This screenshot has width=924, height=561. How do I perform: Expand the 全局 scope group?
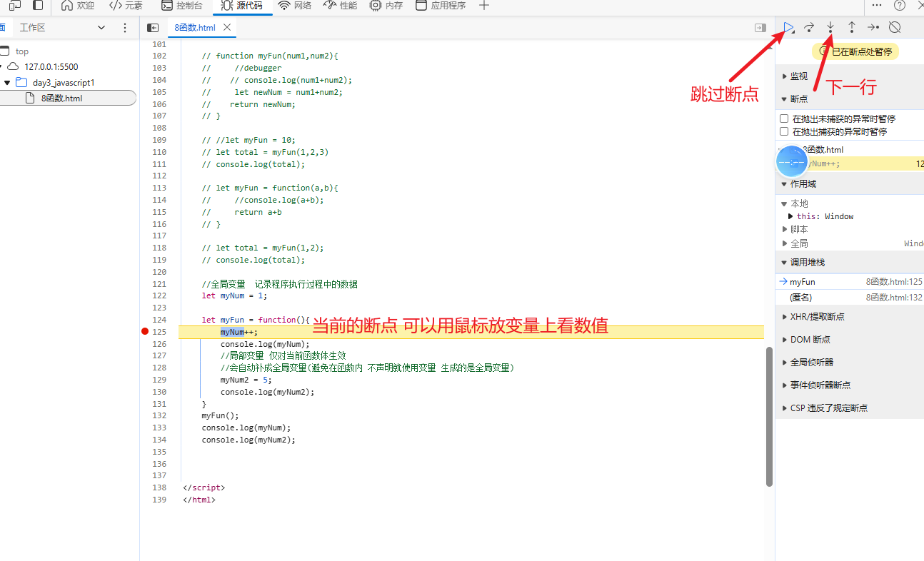(785, 244)
